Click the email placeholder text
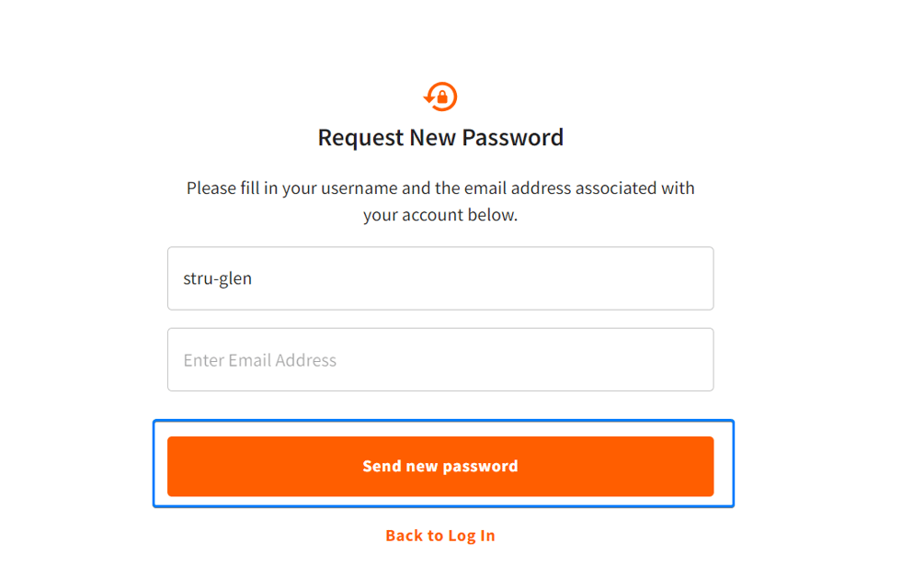 click(260, 359)
